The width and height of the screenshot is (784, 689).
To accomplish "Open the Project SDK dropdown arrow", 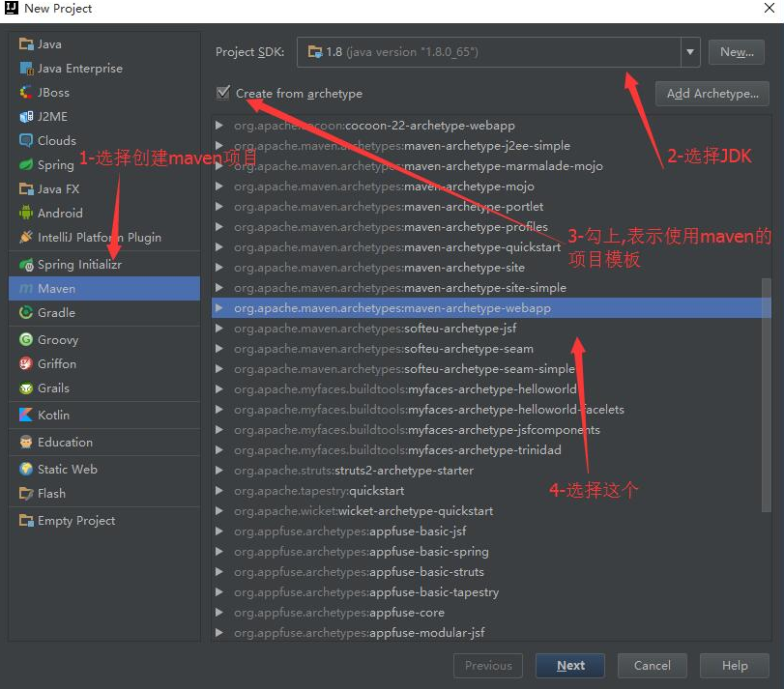I will pyautogui.click(x=690, y=52).
